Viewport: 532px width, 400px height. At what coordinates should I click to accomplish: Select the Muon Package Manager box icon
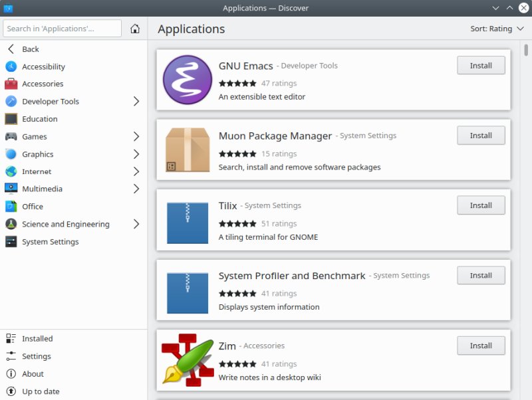(x=187, y=150)
